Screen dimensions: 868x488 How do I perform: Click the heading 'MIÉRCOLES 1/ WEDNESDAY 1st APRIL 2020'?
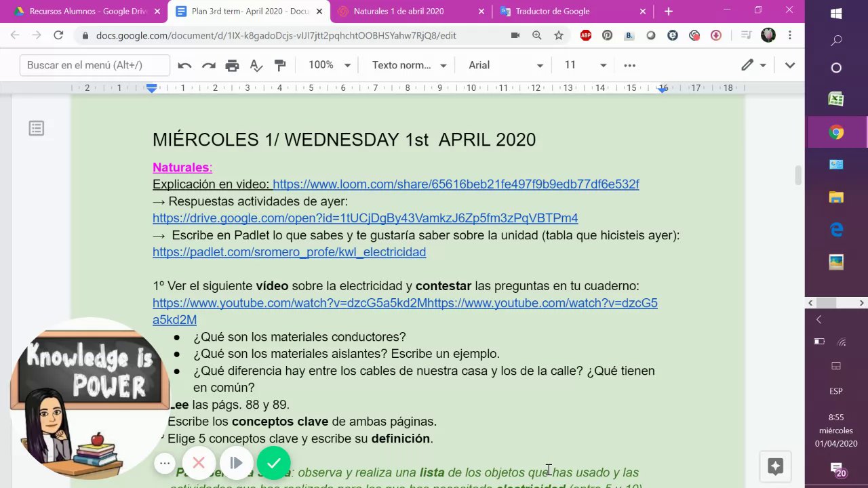tap(344, 140)
